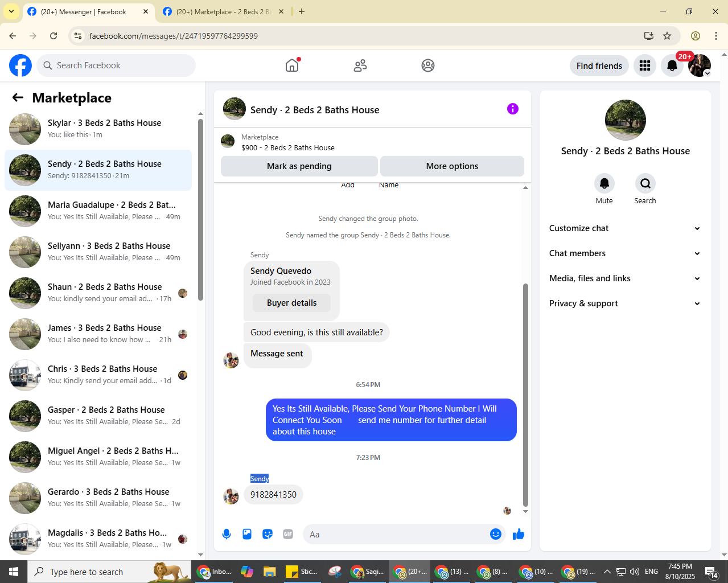The height and width of the screenshot is (583, 728).
Task: Open Chrome three-dot menu
Action: 716,36
